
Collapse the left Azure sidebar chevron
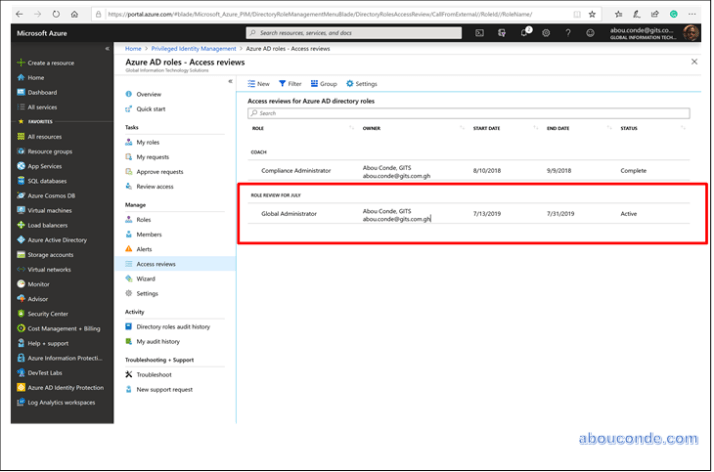pyautogui.click(x=107, y=48)
